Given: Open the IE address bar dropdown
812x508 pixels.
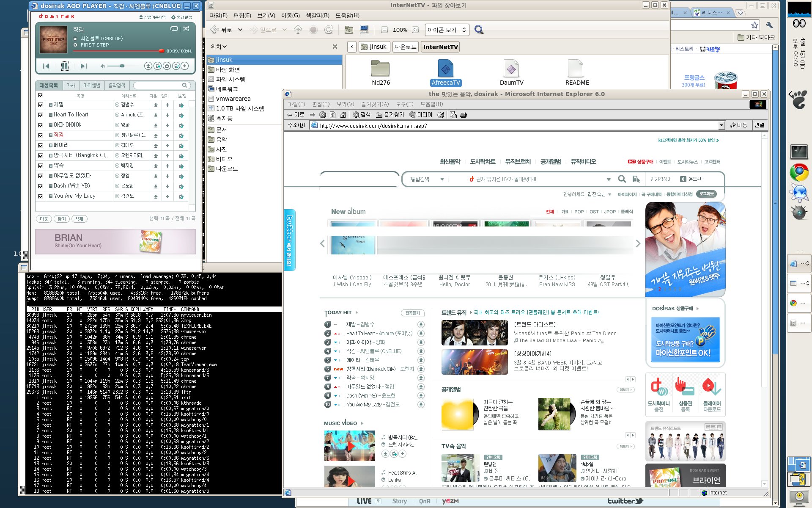Looking at the screenshot, I should 721,125.
